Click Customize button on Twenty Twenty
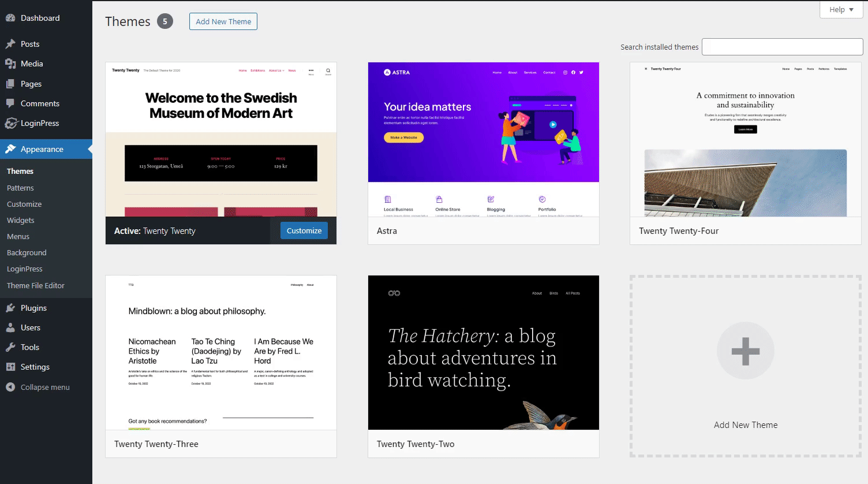The image size is (868, 484). 304,230
